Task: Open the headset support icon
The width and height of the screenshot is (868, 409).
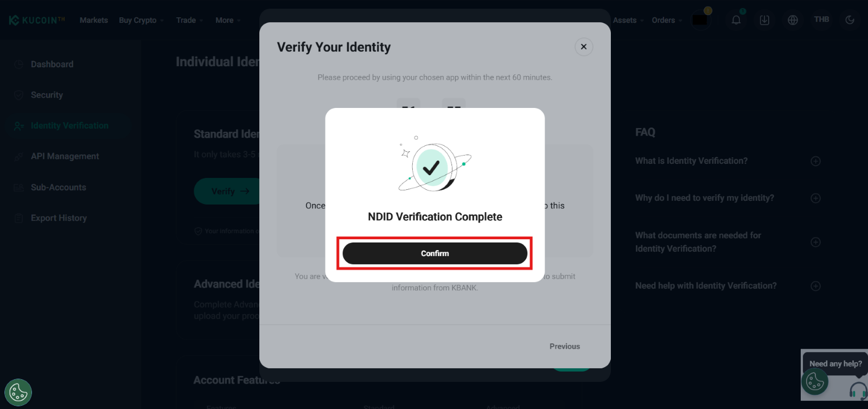Action: [x=858, y=389]
